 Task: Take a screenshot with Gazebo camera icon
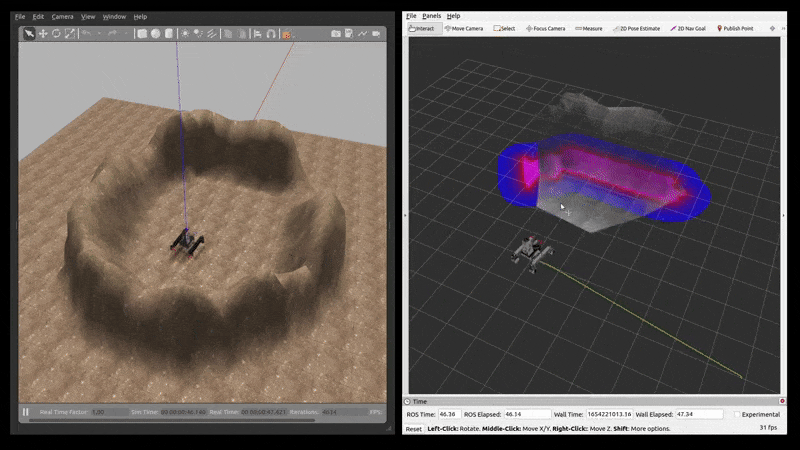coord(336,34)
